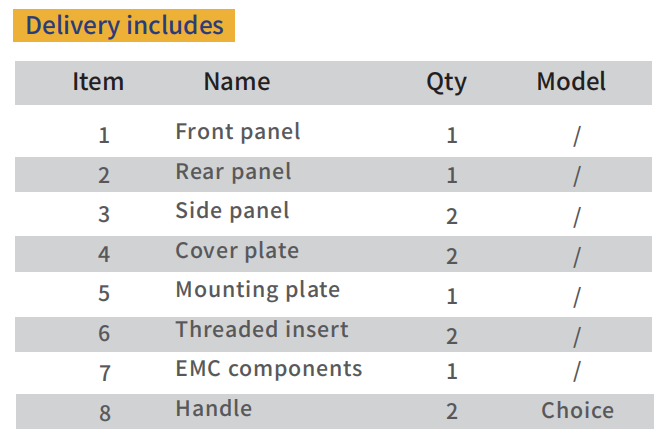
Task: Select the Handle row name
Action: [213, 408]
